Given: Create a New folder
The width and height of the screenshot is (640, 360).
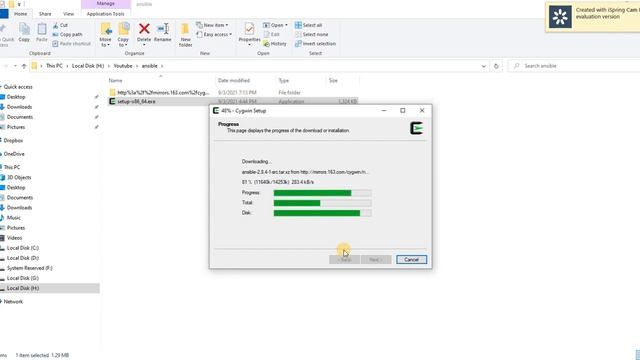Looking at the screenshot, I should [185, 35].
